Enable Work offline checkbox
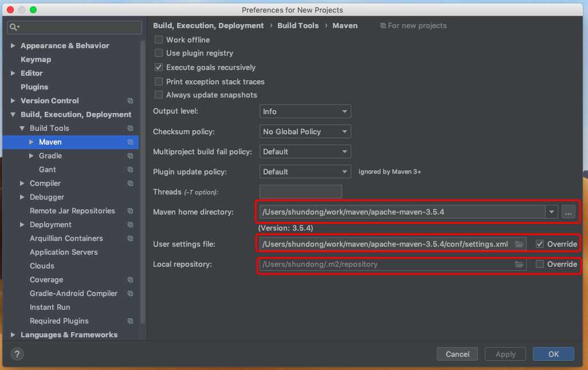 pyautogui.click(x=159, y=40)
